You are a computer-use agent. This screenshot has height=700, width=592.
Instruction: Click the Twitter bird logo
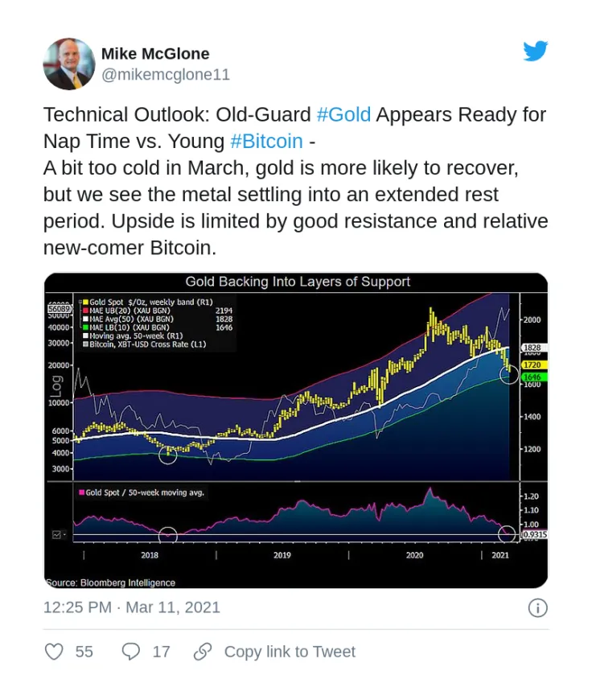pos(535,51)
